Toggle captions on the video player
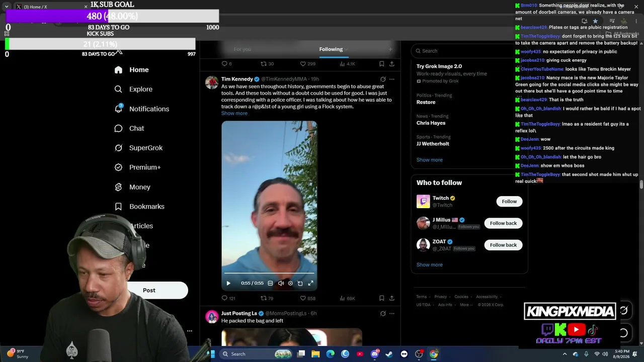Viewport: 644px width, 362px height. coord(270,283)
